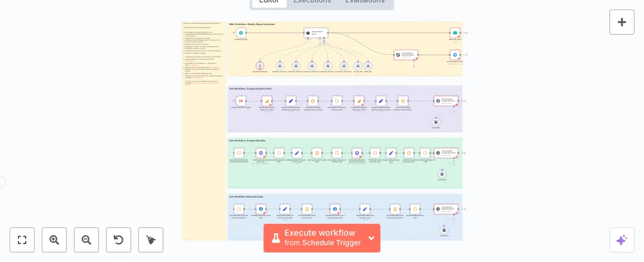644x262 pixels.
Task: Click the zoom to fit icon
Action: pyautogui.click(x=22, y=240)
